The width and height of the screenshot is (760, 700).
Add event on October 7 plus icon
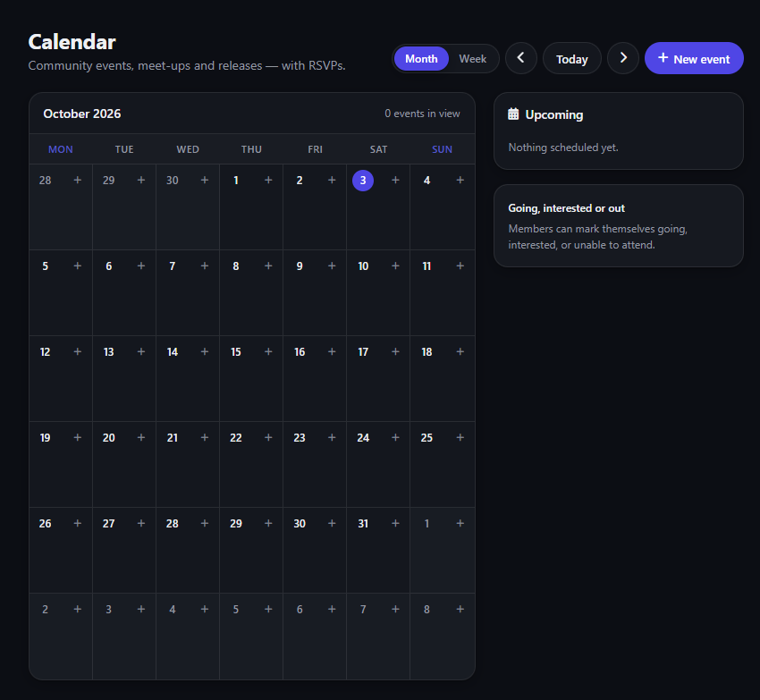coord(205,266)
